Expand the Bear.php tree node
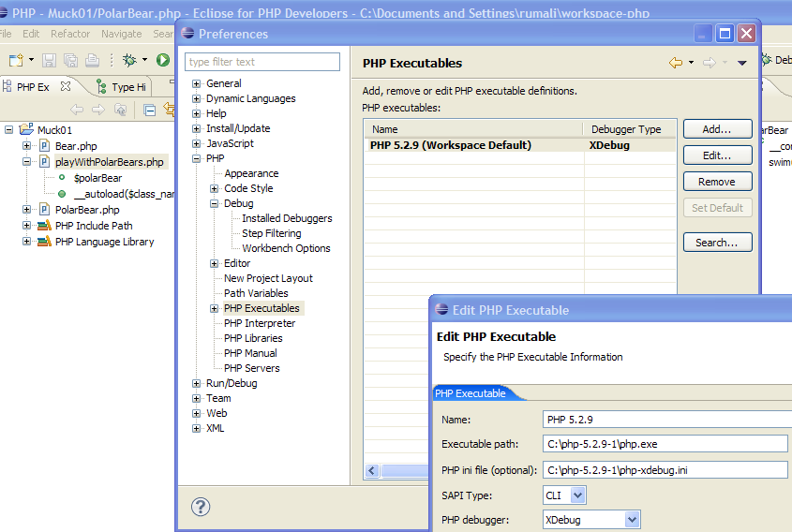Screen dimensions: 792x532 (x=27, y=146)
